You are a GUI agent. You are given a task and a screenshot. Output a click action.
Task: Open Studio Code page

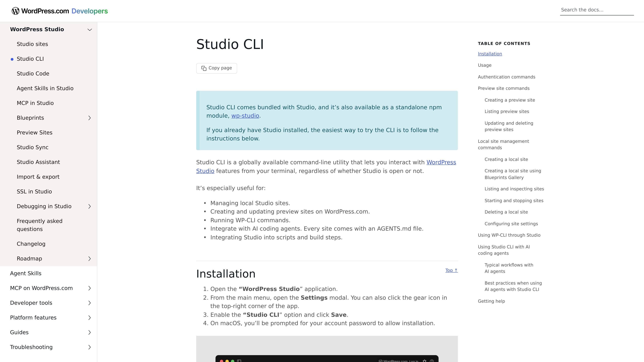(x=33, y=74)
